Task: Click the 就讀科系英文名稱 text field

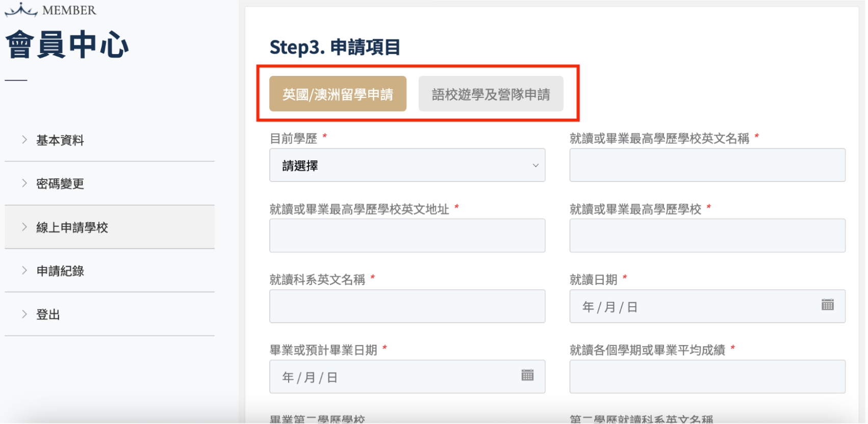Action: pos(407,306)
